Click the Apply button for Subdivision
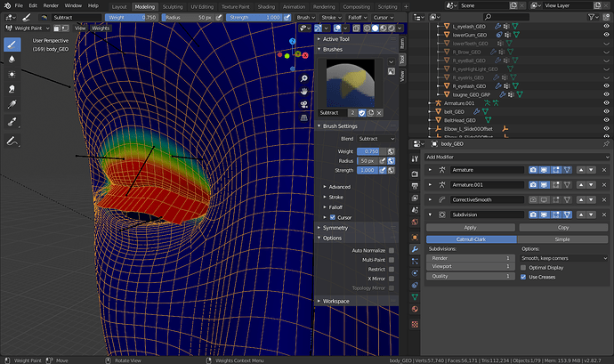The width and height of the screenshot is (614, 364). coord(471,228)
